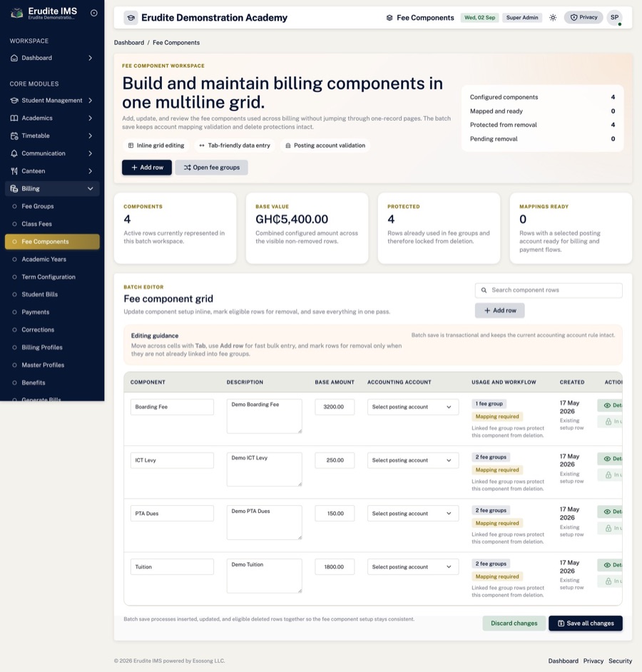Click the 150.00 base amount field
This screenshot has width=642, height=672.
click(335, 514)
